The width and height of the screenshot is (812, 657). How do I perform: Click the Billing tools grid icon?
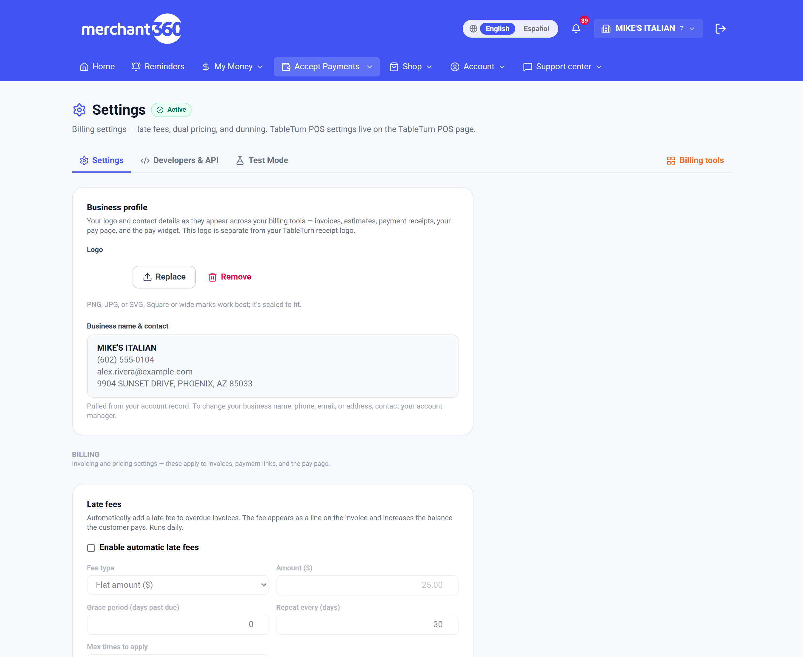tap(671, 161)
